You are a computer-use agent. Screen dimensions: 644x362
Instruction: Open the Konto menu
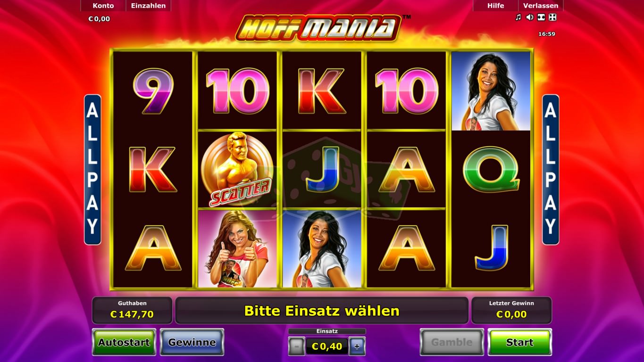(x=103, y=6)
